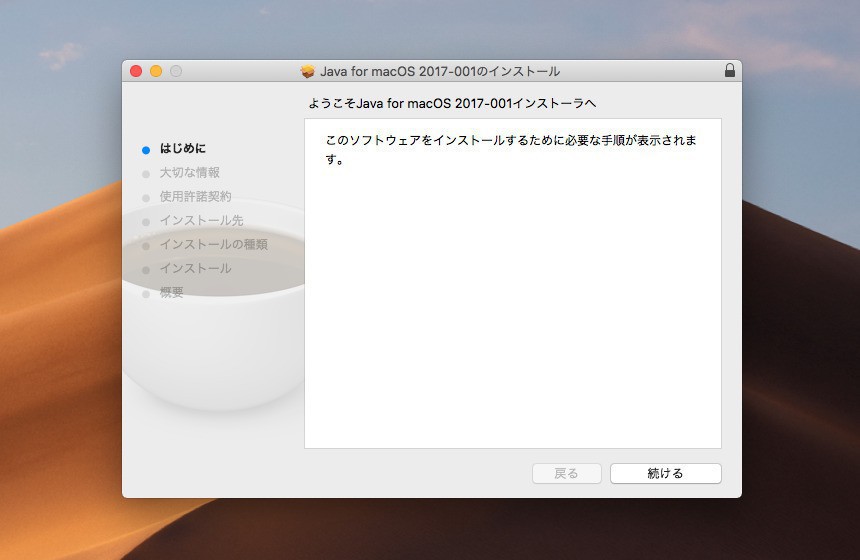Close the installer window with red button
This screenshot has width=860, height=560.
136,71
